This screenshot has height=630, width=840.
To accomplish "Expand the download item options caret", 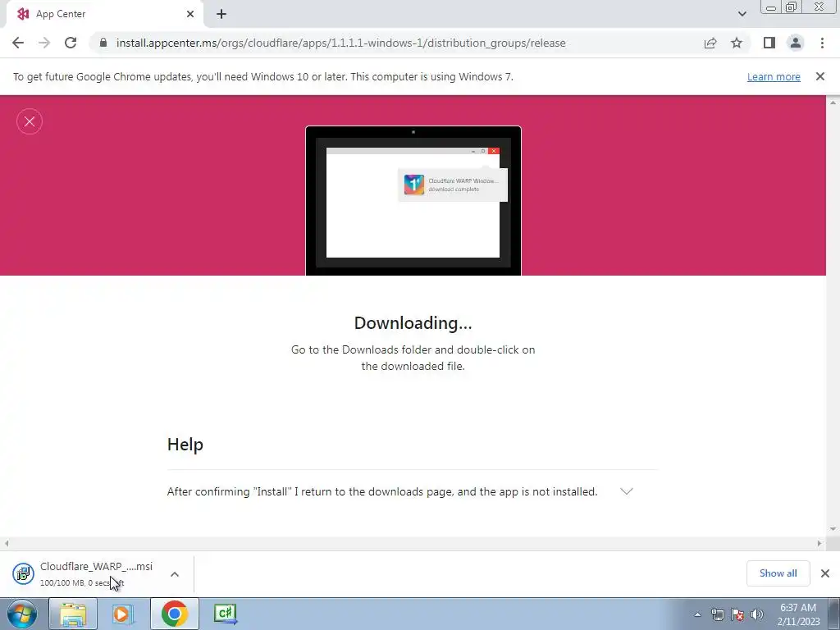I will click(x=175, y=574).
